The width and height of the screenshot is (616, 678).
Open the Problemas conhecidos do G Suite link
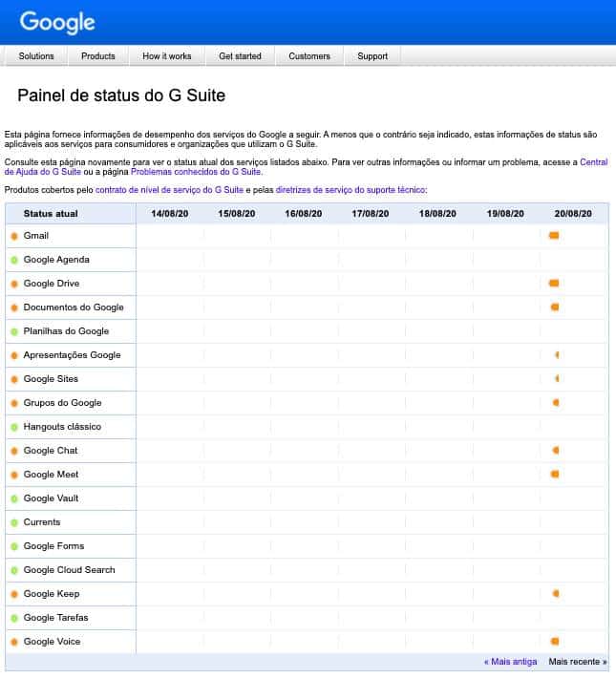(x=196, y=172)
